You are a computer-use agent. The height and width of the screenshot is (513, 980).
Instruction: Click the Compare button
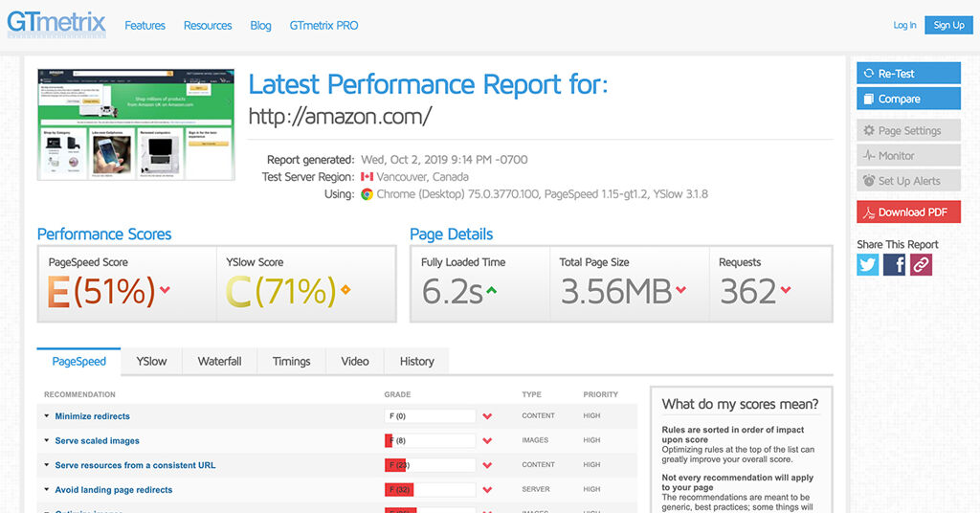click(x=908, y=99)
